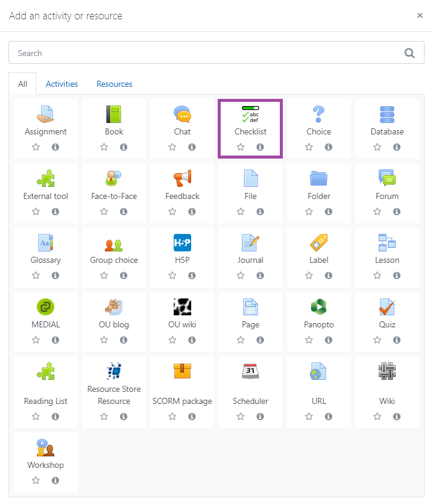The width and height of the screenshot is (433, 504).
Task: Select the Workshop activity
Action: click(x=45, y=454)
